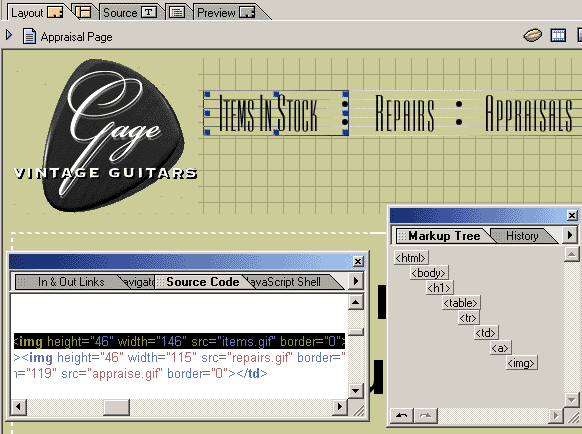
Task: Select the <img> node in Markup Tree
Action: [x=521, y=363]
